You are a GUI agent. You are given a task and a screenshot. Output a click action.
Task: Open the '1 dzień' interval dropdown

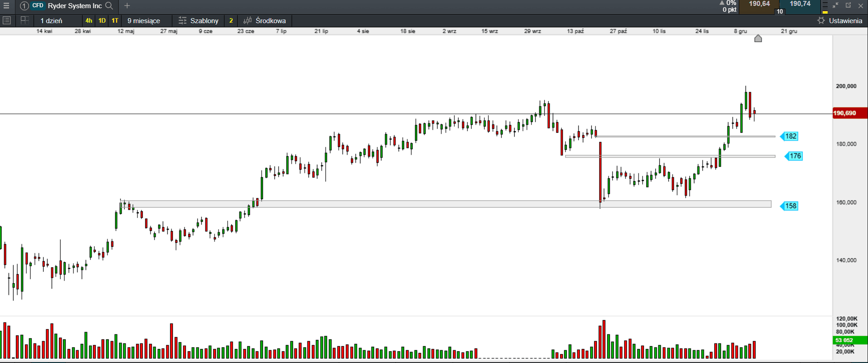(x=51, y=20)
